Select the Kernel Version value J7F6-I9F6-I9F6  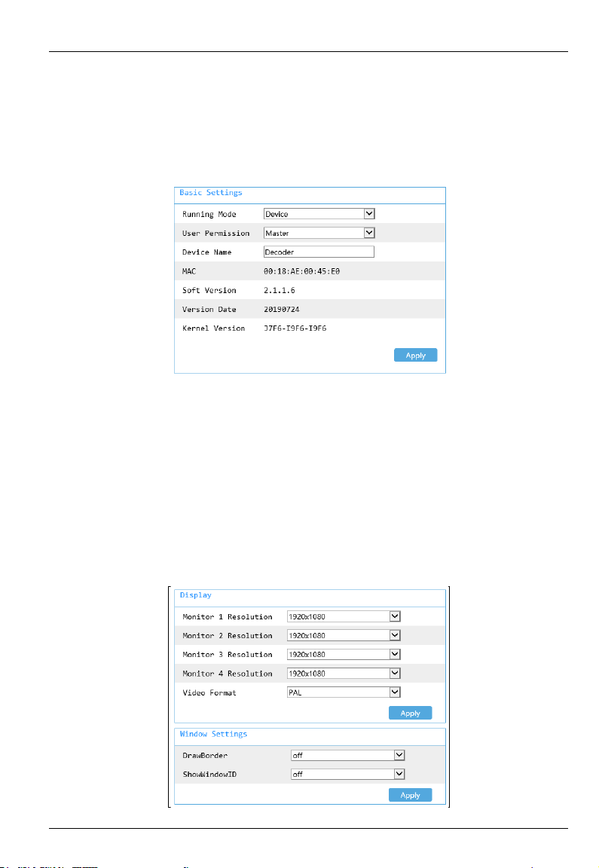click(x=295, y=329)
